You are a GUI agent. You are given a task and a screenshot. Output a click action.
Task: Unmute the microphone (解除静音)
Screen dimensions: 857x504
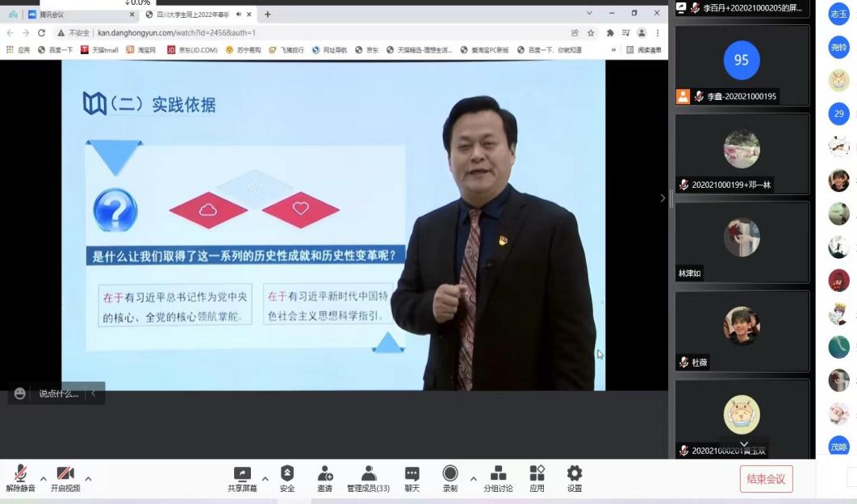(x=20, y=476)
